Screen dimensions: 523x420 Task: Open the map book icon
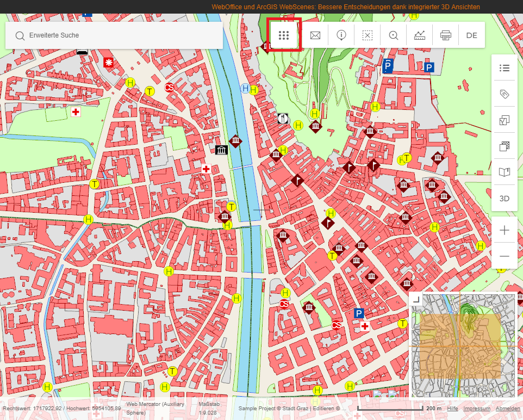click(x=505, y=172)
